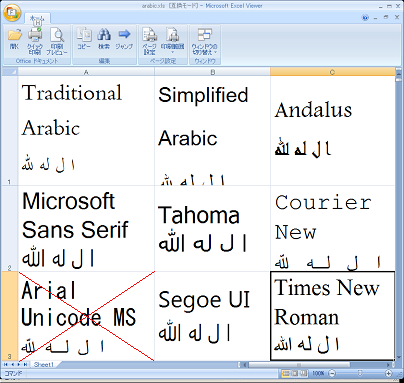
Task: Minimize the workbook window inside Excel
Action: point(376,17)
